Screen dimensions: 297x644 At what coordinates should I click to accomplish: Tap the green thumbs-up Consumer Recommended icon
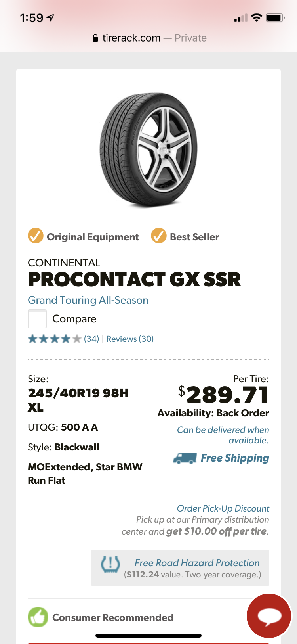(x=38, y=617)
